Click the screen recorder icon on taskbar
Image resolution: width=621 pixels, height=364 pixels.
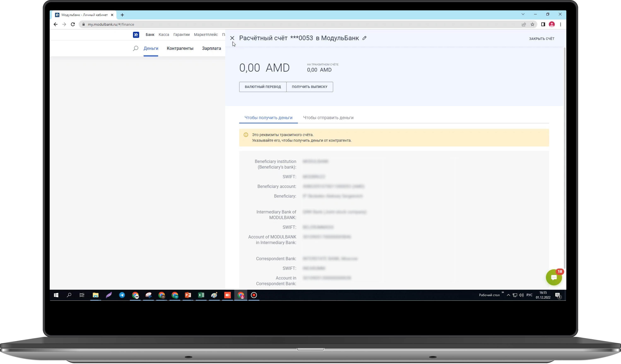(254, 296)
